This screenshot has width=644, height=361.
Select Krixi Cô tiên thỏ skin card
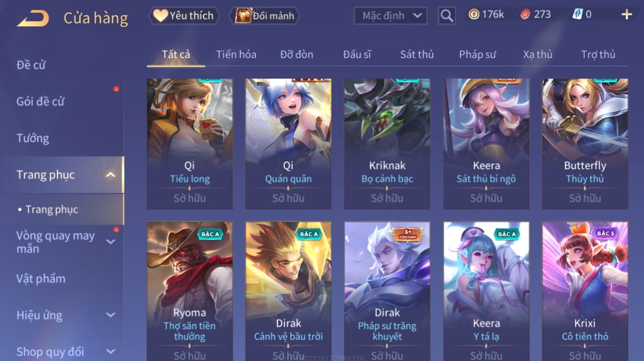[585, 291]
